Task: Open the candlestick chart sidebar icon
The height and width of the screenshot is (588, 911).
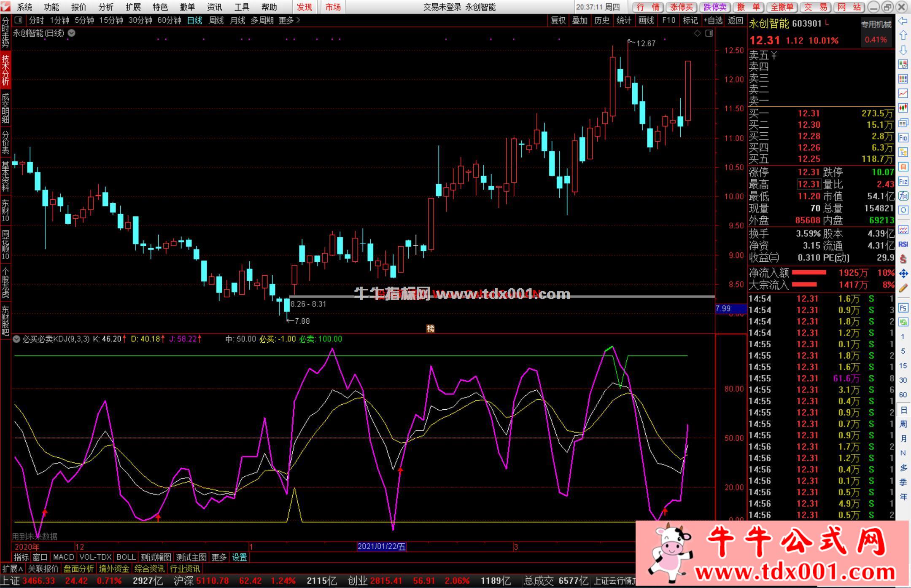Action: pos(903,108)
